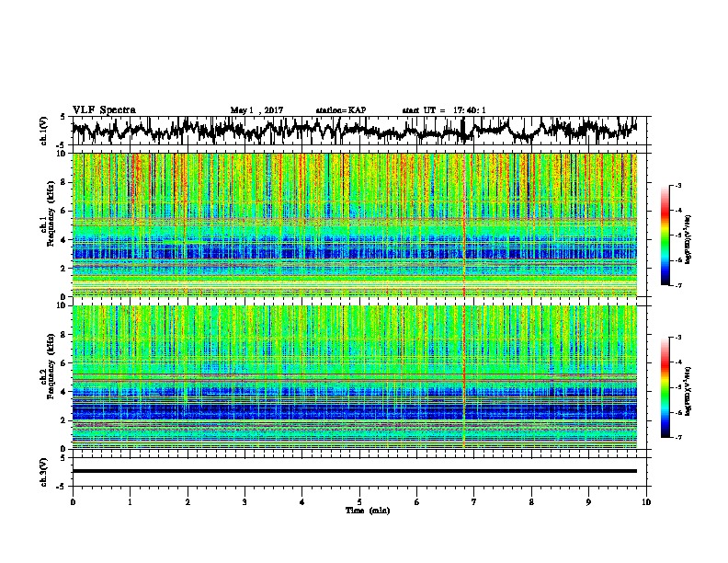The image size is (728, 563).
Task: Click the '2' frequency tick of ch.1 spectrogram
Action: 64,269
